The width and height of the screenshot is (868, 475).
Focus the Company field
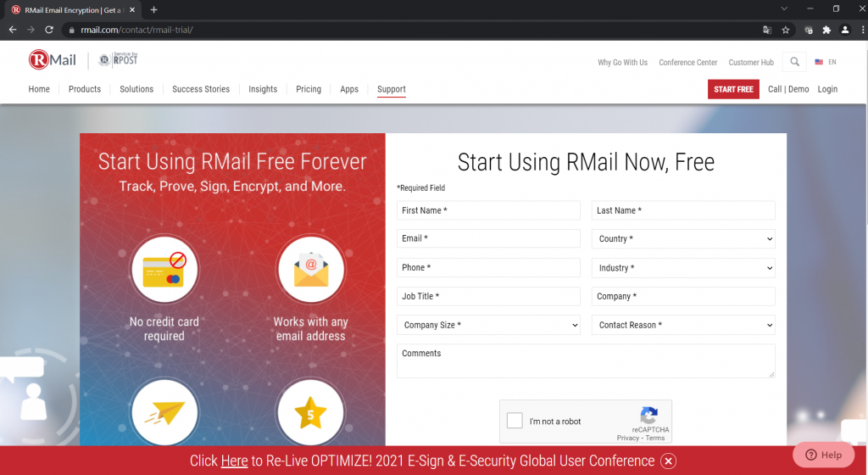tap(683, 296)
